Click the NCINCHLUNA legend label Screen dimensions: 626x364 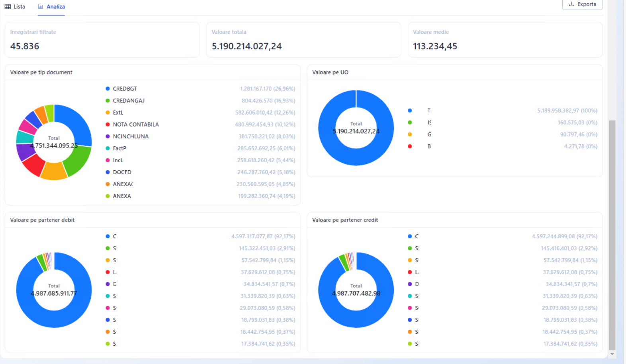(131, 136)
